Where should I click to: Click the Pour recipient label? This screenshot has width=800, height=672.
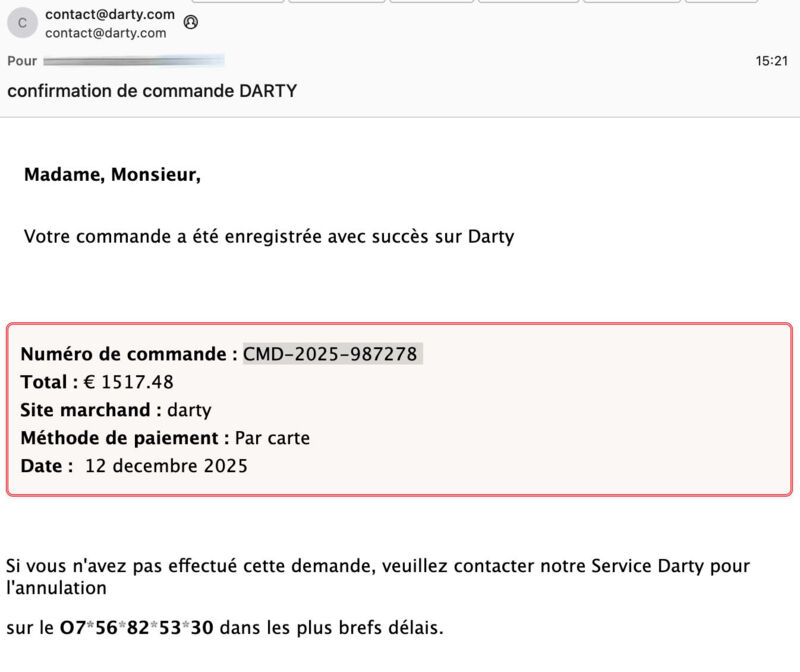(x=22, y=61)
